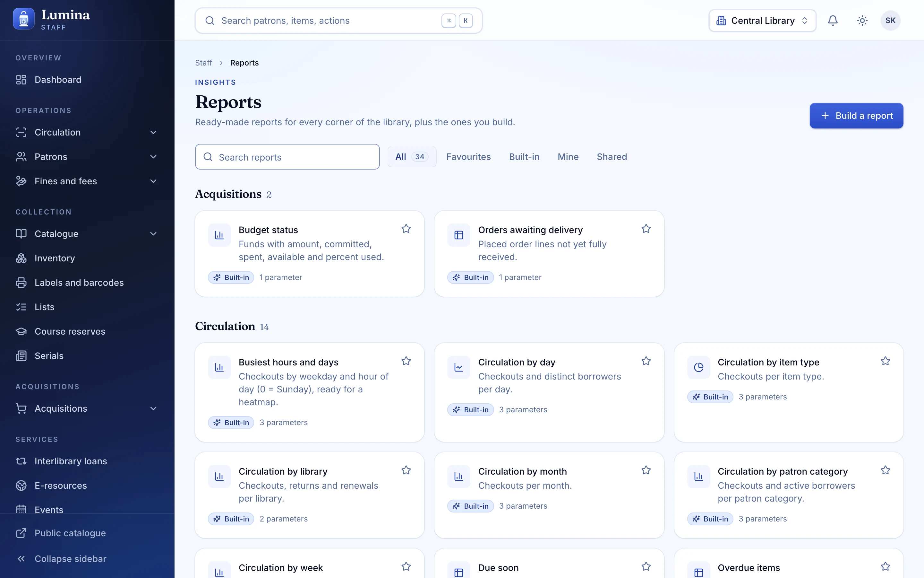The image size is (924, 578).
Task: Open the SK user avatar menu
Action: tap(890, 21)
